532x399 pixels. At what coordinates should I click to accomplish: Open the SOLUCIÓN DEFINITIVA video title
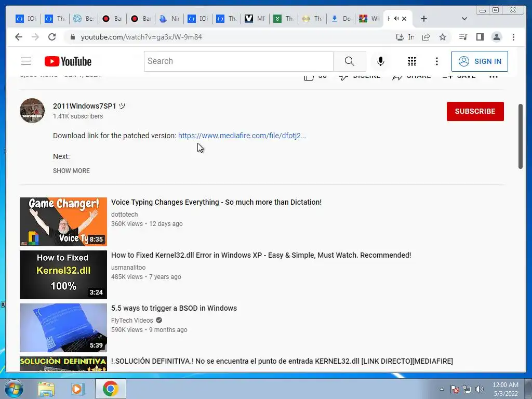tap(282, 361)
